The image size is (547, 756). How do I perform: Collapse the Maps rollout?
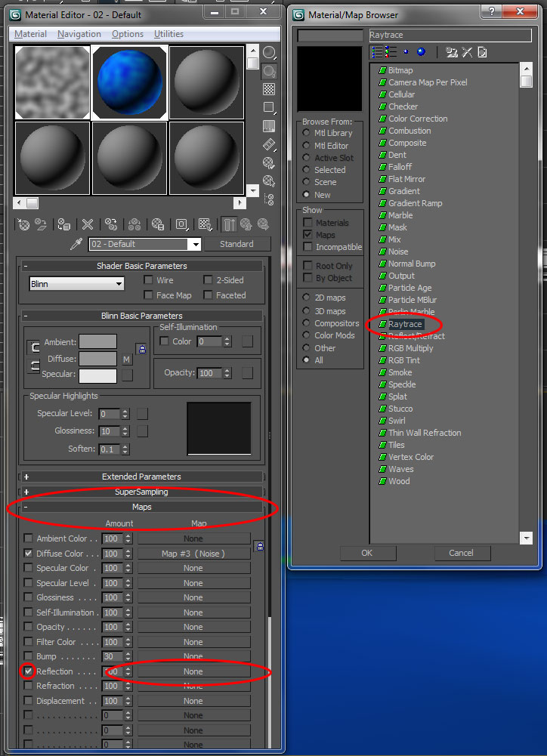pyautogui.click(x=142, y=507)
